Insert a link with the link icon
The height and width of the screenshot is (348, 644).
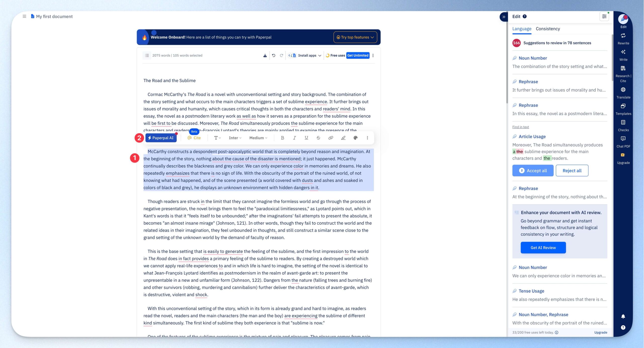coord(331,138)
